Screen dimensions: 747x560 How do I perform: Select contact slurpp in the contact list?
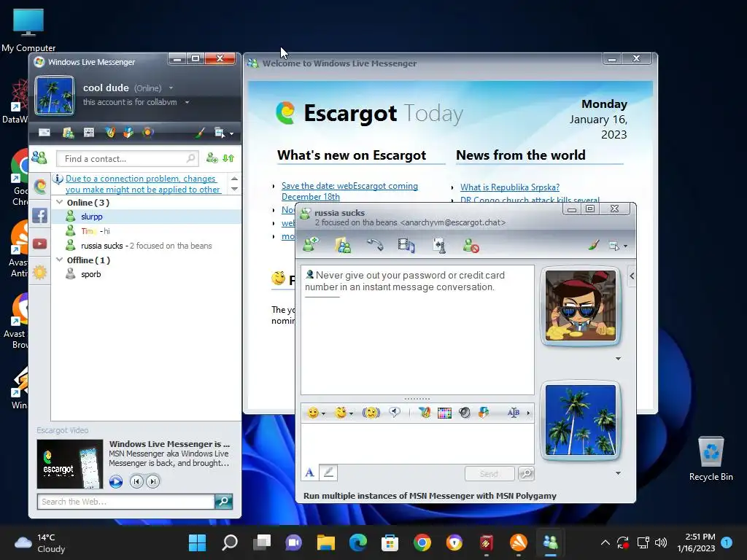146,217
